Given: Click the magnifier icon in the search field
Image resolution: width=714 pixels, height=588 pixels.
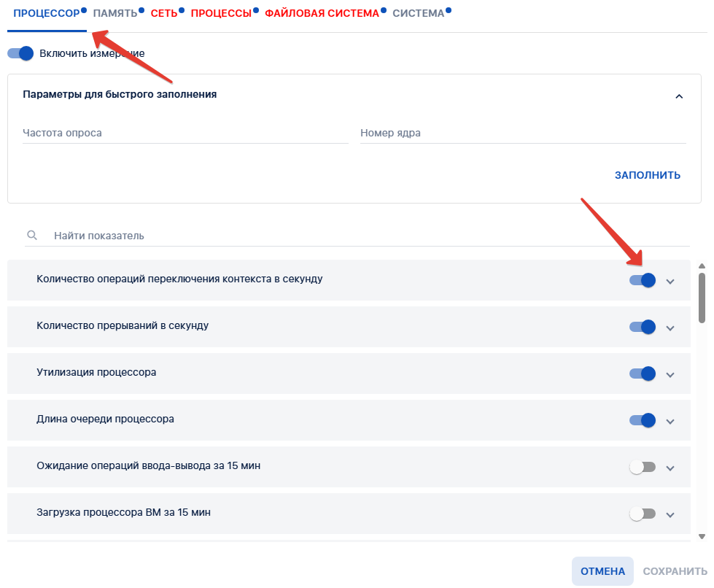Looking at the screenshot, I should pyautogui.click(x=31, y=236).
